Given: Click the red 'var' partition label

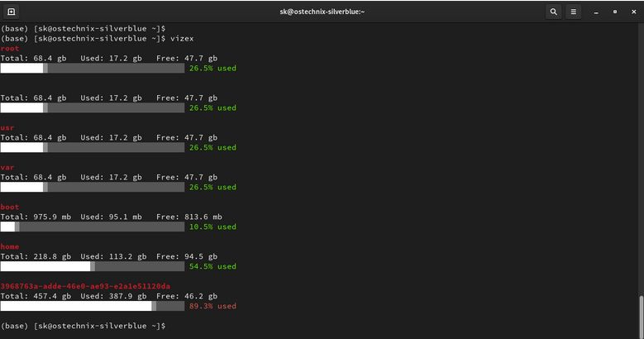Looking at the screenshot, I should pos(7,168).
